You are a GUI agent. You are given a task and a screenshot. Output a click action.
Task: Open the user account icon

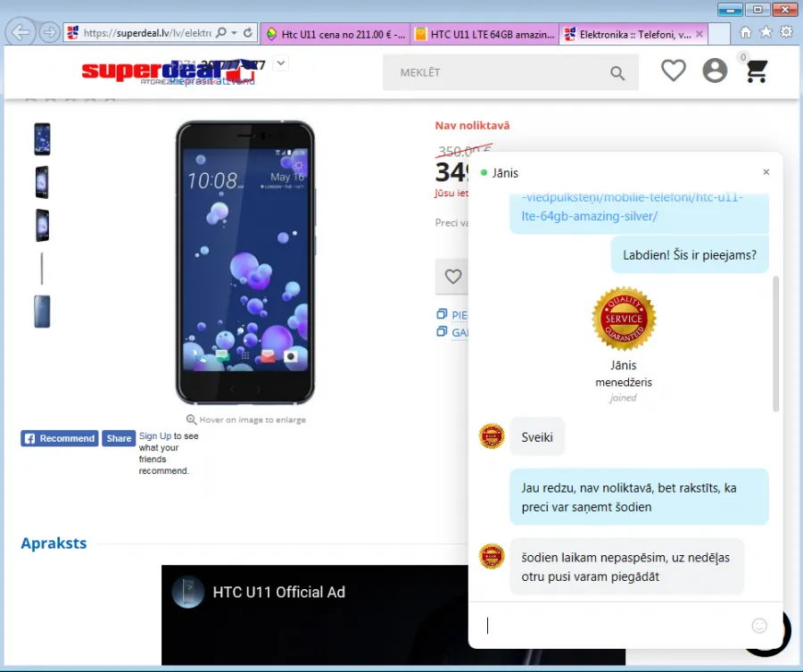715,71
